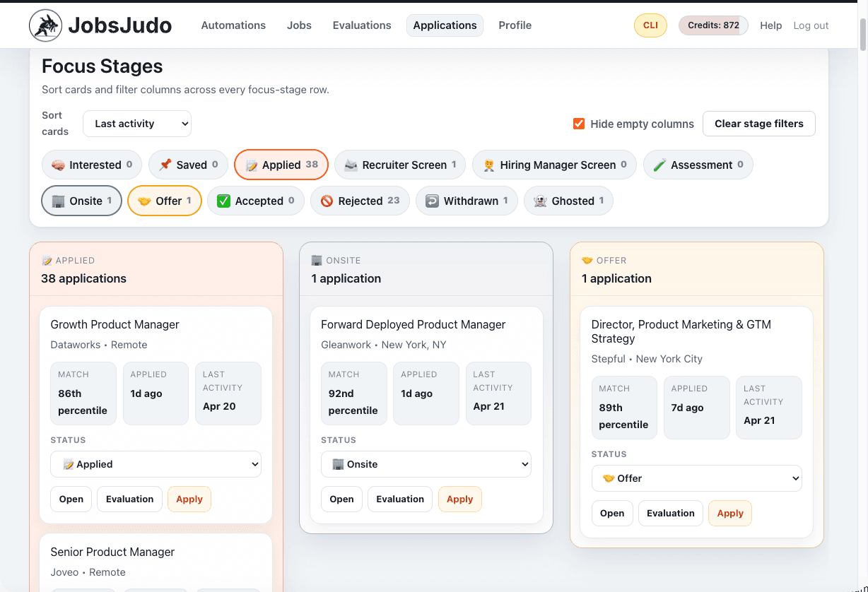
Task: Toggle the Hide empty columns checkbox
Action: [x=579, y=124]
